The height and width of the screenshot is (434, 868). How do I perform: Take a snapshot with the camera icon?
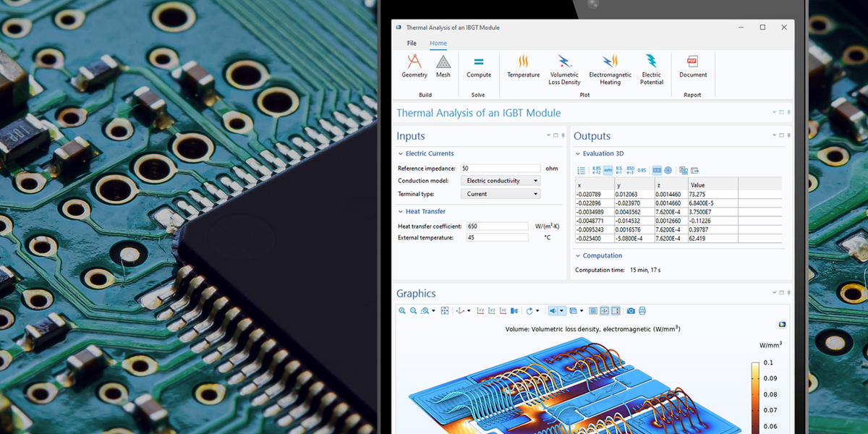pos(631,311)
